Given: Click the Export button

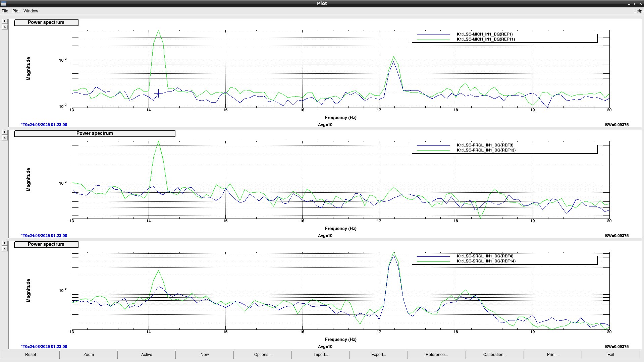Looking at the screenshot, I should pyautogui.click(x=379, y=355).
